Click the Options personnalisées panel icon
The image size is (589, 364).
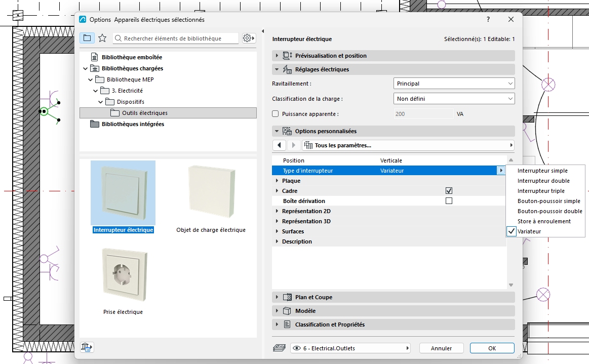point(287,131)
